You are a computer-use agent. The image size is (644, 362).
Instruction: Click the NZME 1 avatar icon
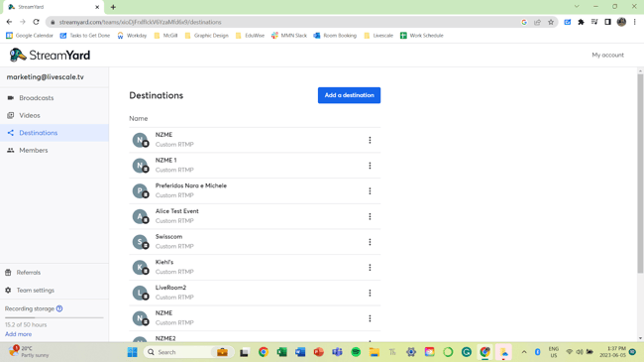coord(140,166)
